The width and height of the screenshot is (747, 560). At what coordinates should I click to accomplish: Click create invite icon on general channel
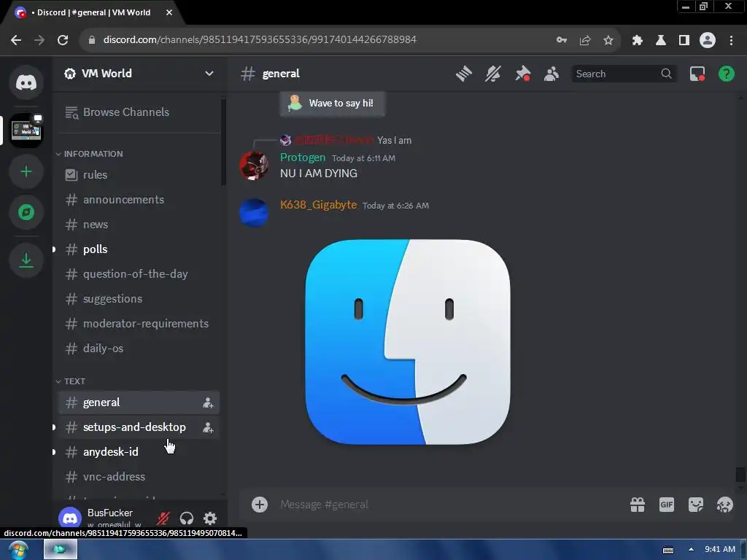[x=208, y=402]
